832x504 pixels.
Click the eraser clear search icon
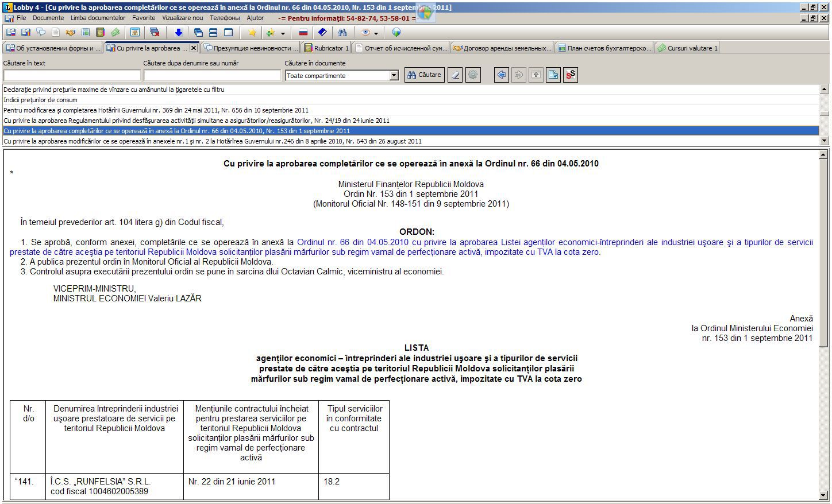pyautogui.click(x=455, y=75)
